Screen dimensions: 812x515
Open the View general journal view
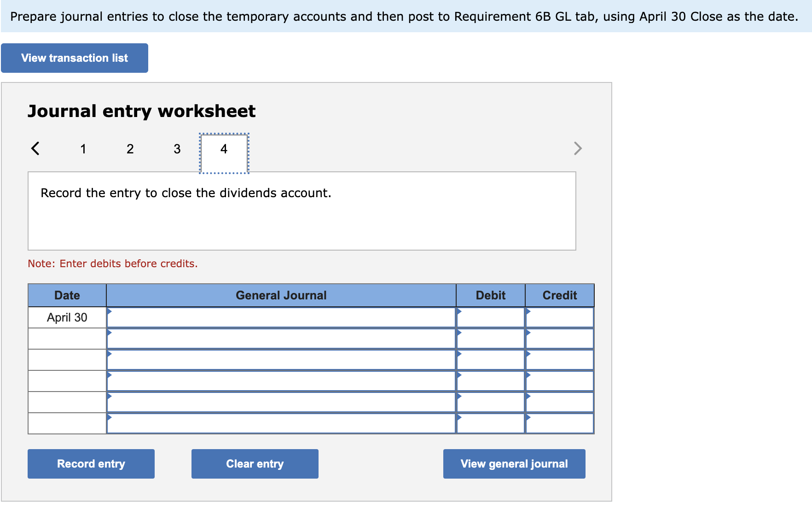(x=514, y=463)
